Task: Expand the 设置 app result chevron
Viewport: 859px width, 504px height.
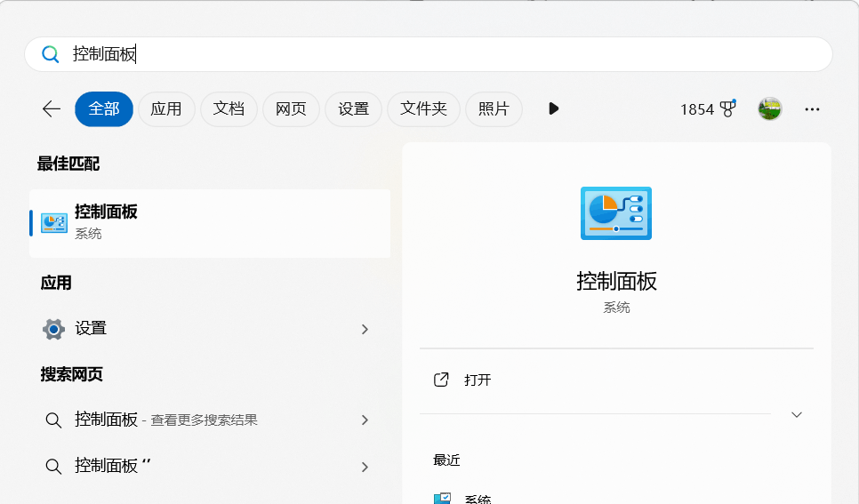Action: coord(365,329)
